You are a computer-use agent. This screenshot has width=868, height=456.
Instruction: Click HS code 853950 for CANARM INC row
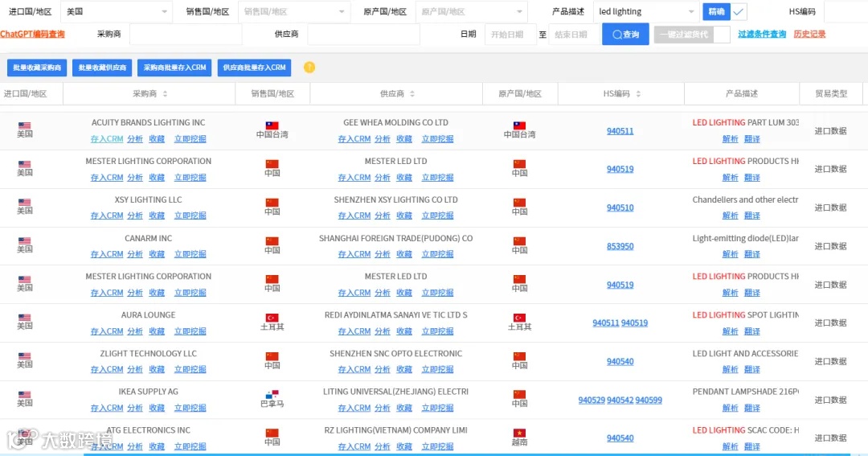[620, 247]
